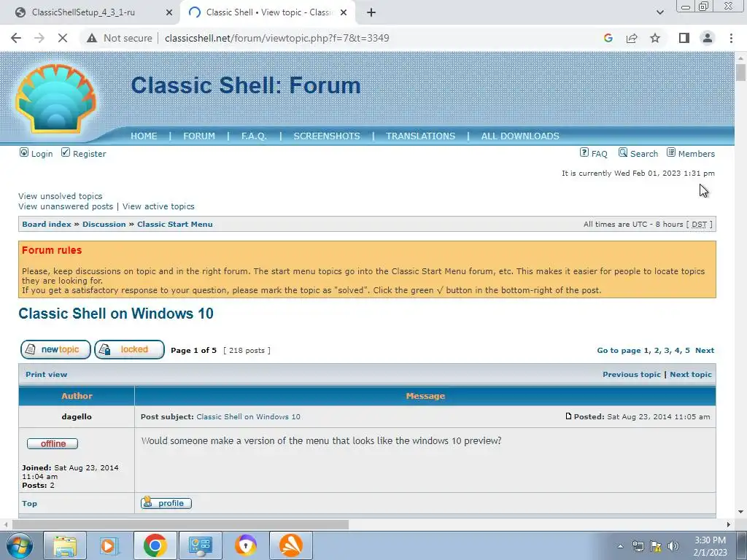Open the Chrome three-dot menu
The image size is (747, 560).
point(731,38)
